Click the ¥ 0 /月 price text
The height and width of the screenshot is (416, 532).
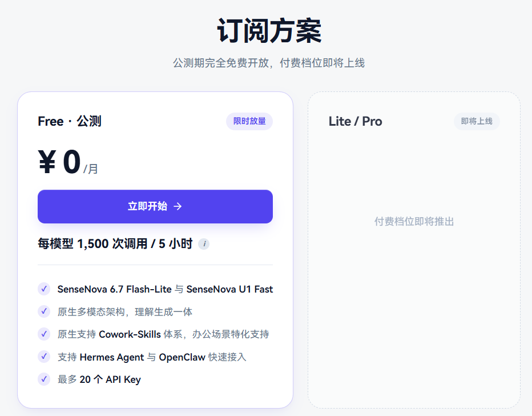click(68, 162)
